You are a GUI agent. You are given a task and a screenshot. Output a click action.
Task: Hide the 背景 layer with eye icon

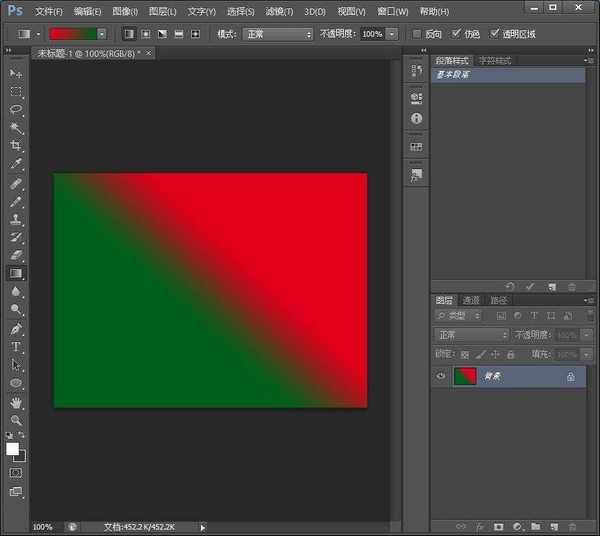click(441, 377)
